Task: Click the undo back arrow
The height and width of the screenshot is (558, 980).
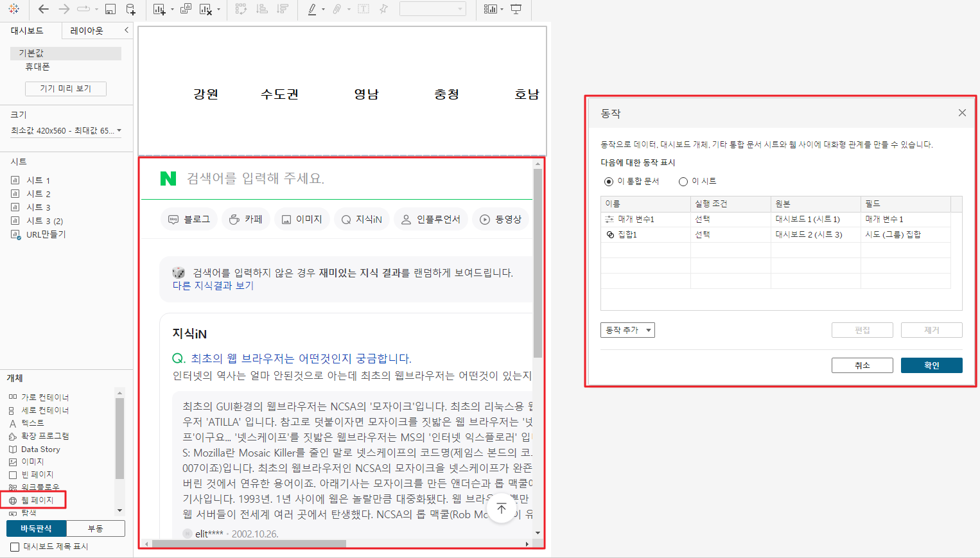Action: (44, 9)
